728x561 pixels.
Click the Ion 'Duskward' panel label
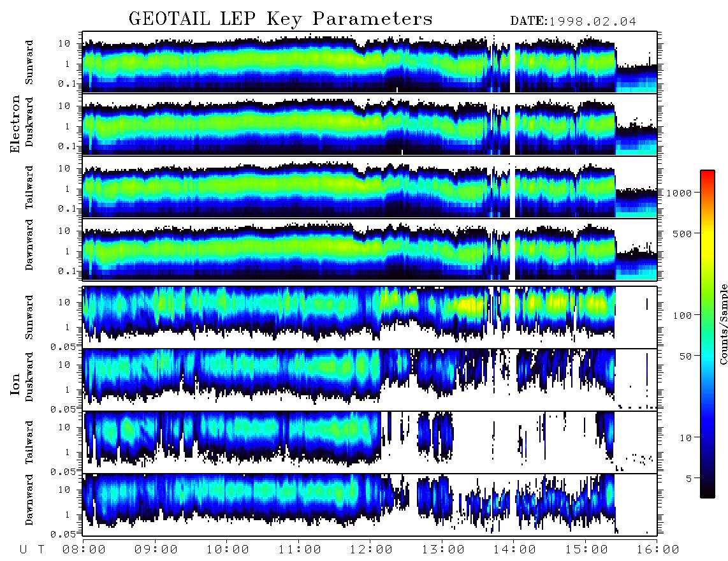click(x=29, y=377)
